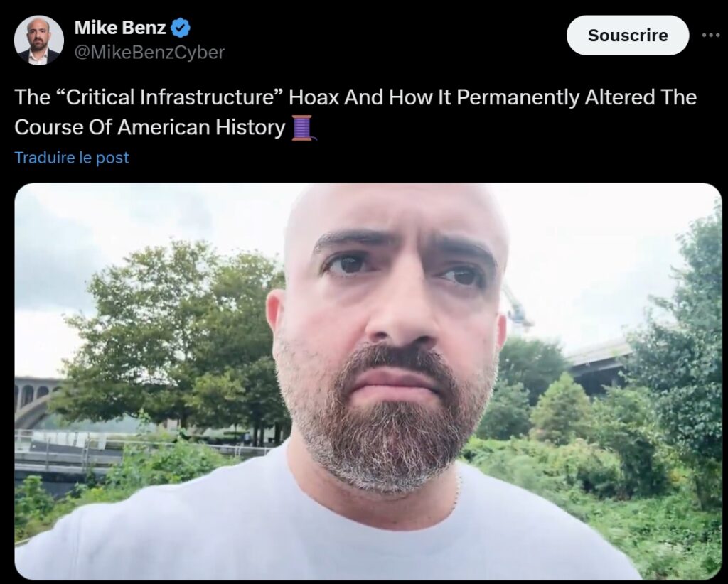This screenshot has width=728, height=584.
Task: Click the construction crane in video background
Action: (518, 308)
